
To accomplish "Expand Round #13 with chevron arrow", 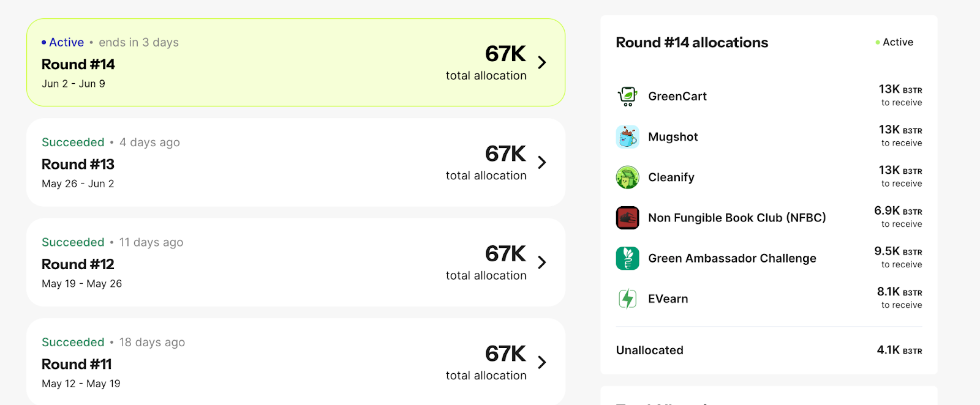I will (x=541, y=162).
